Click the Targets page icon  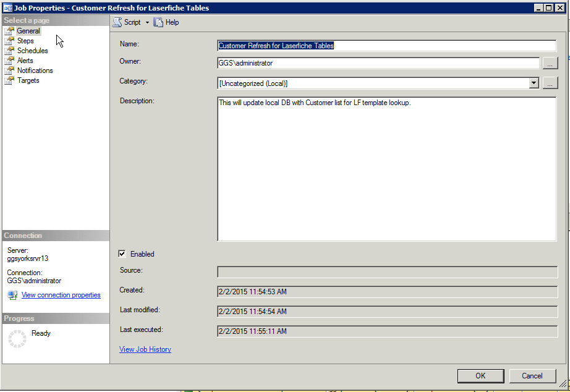coord(9,80)
